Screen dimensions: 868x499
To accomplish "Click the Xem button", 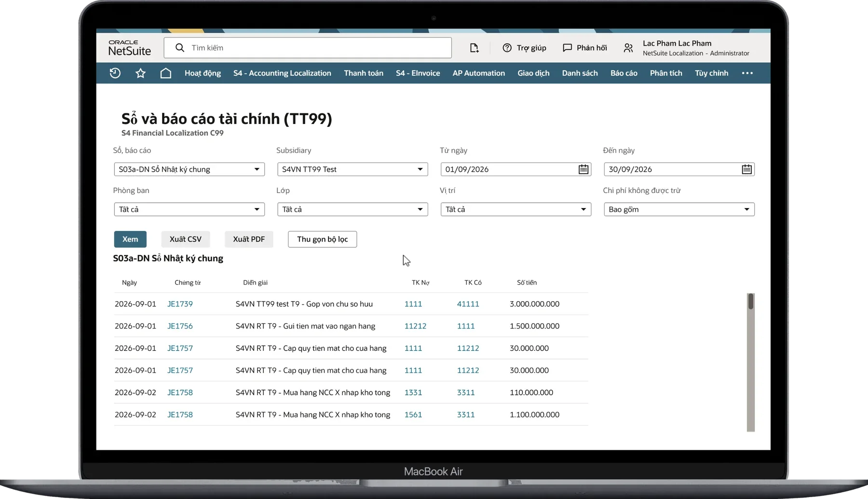I will point(130,239).
